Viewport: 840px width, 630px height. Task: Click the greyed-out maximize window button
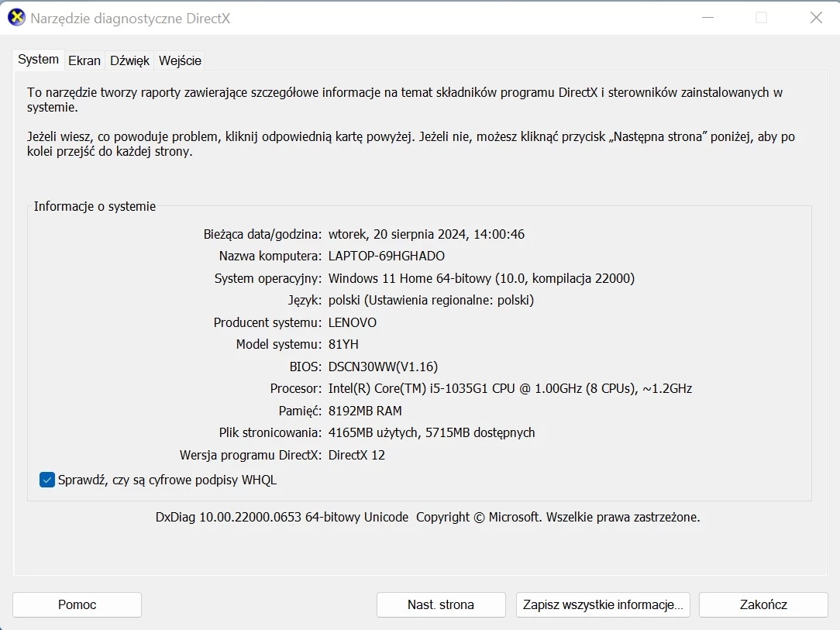point(761,18)
